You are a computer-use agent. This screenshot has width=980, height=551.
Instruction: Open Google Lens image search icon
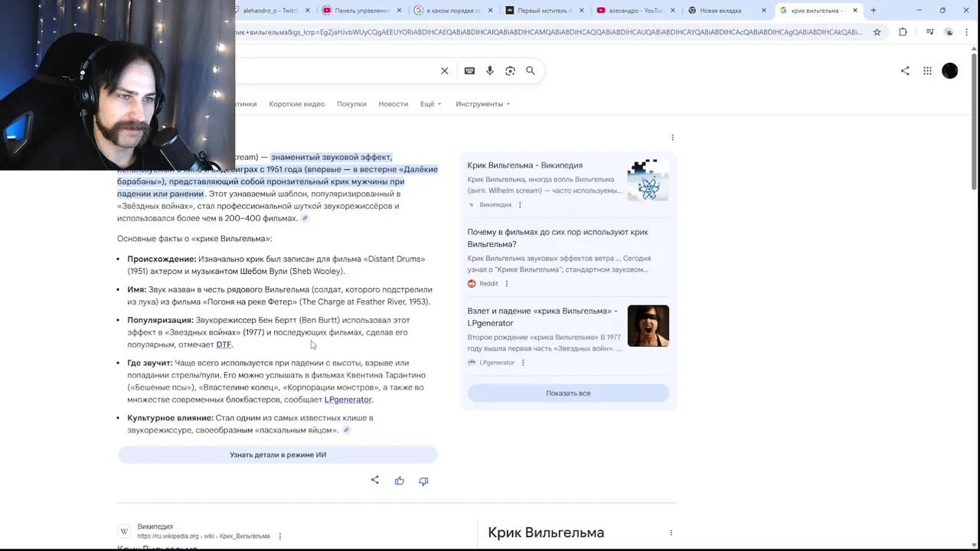(x=510, y=70)
